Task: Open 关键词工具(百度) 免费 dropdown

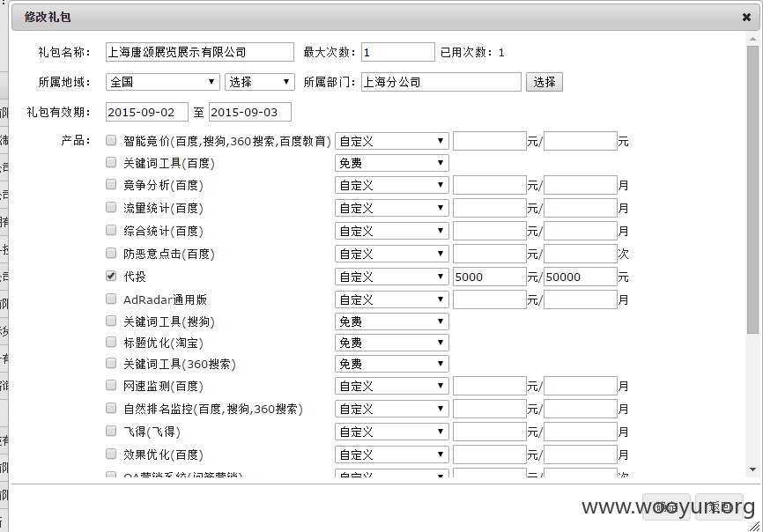Action: pos(392,163)
